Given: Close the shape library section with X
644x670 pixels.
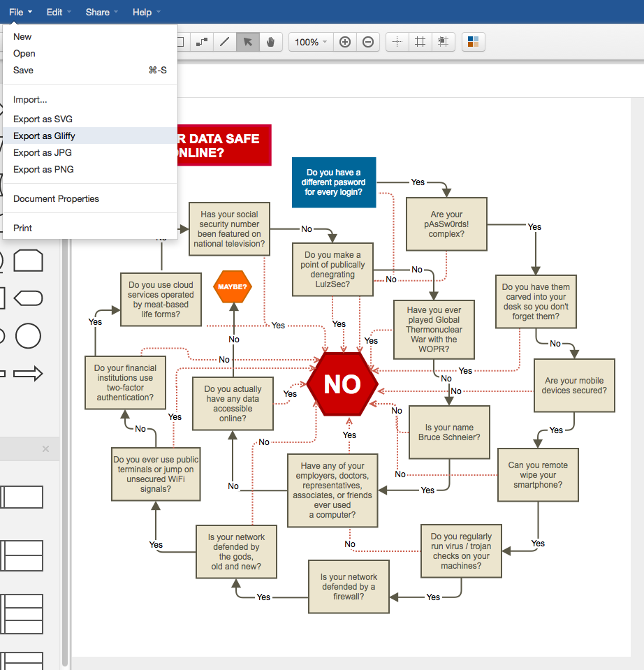Looking at the screenshot, I should pyautogui.click(x=45, y=449).
